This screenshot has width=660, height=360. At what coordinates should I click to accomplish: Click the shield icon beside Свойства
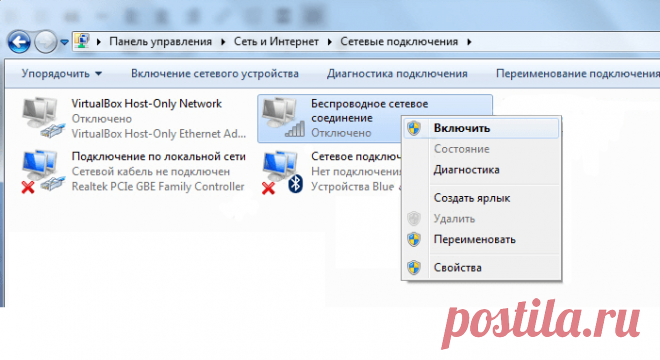pos(414,267)
